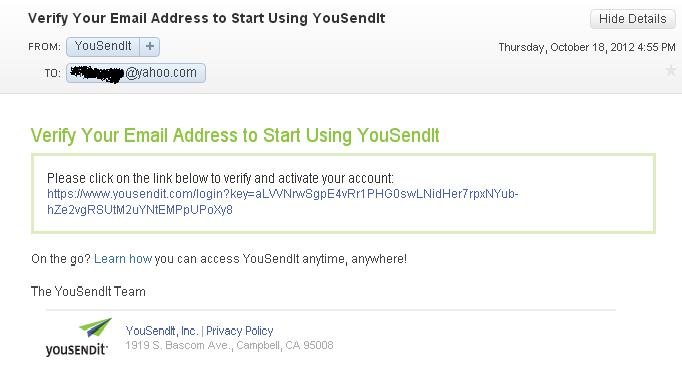Viewport: 682px width, 384px height.
Task: Click the 1919 S. Bascom Ave. address text
Action: pos(229,345)
